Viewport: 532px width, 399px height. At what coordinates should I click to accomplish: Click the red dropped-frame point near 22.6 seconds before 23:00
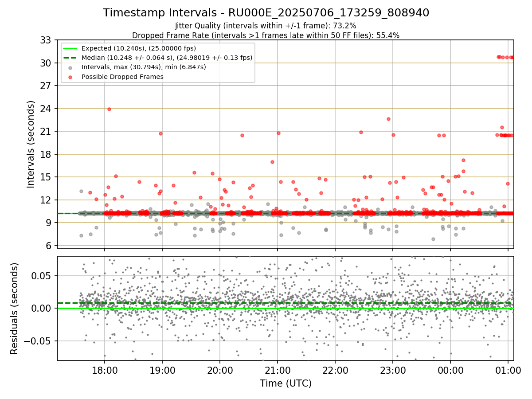pos(388,119)
